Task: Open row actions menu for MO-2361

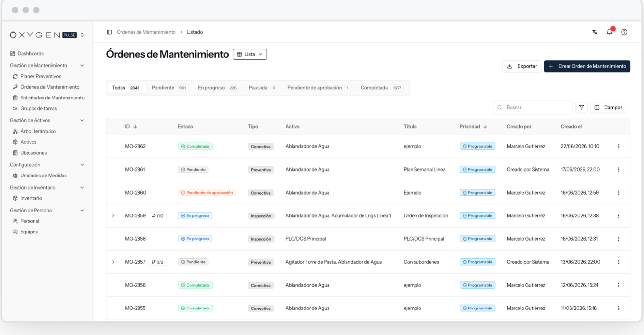Action: pos(619,169)
